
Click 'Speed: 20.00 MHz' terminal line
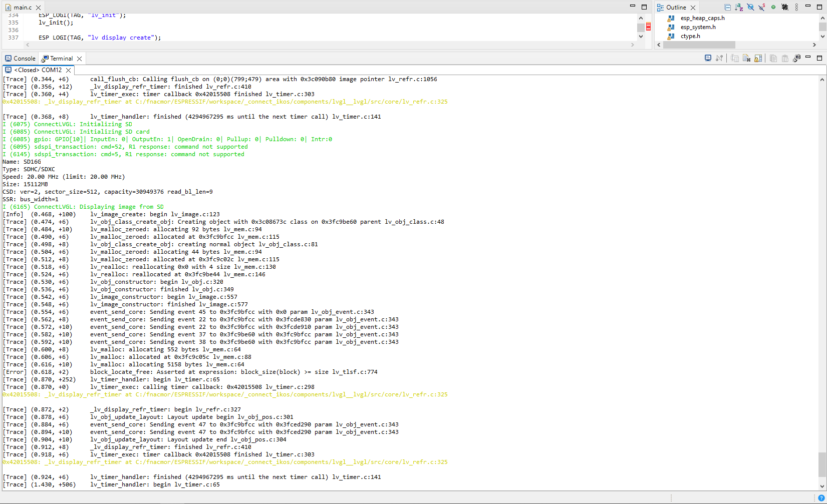click(64, 177)
